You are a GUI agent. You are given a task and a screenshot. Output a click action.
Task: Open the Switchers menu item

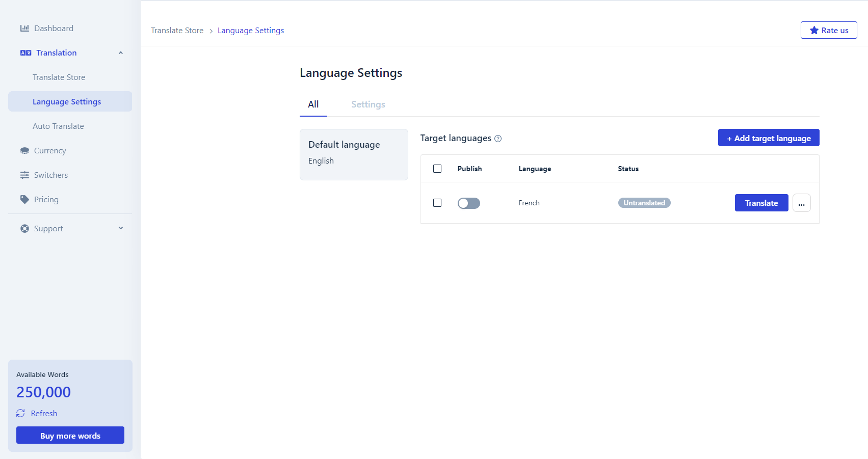pyautogui.click(x=70, y=175)
